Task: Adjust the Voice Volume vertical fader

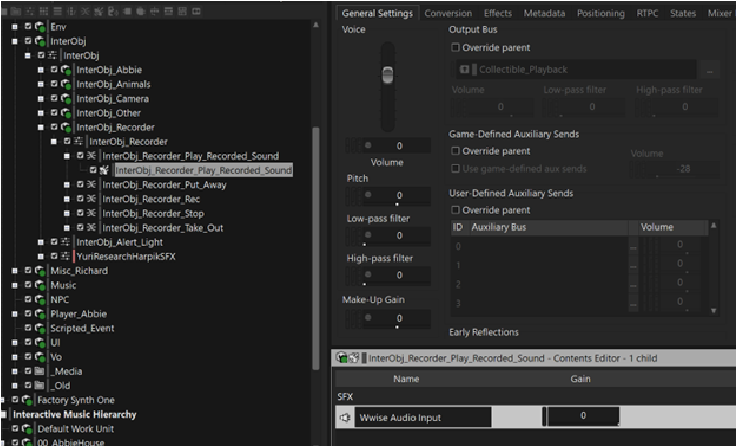Action: 388,75
